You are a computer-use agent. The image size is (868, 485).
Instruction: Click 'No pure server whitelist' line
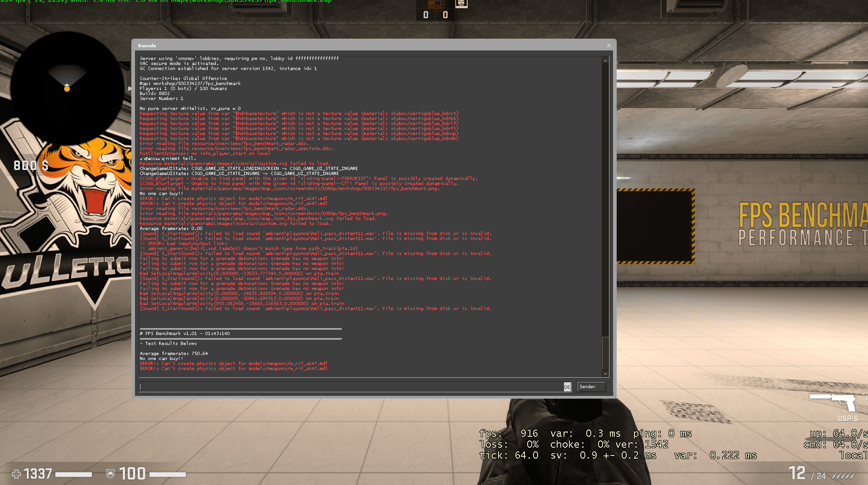click(x=190, y=109)
